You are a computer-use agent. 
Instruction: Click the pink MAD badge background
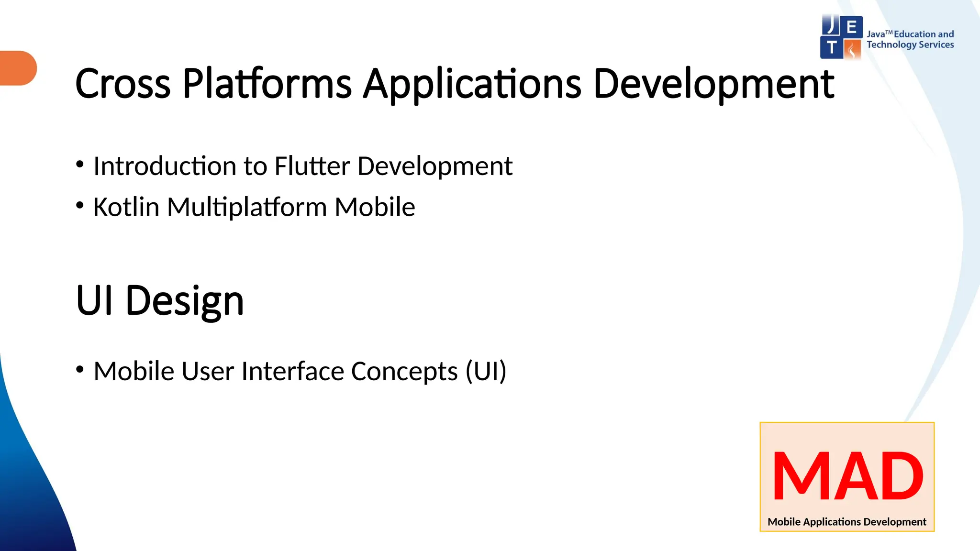coord(847,438)
